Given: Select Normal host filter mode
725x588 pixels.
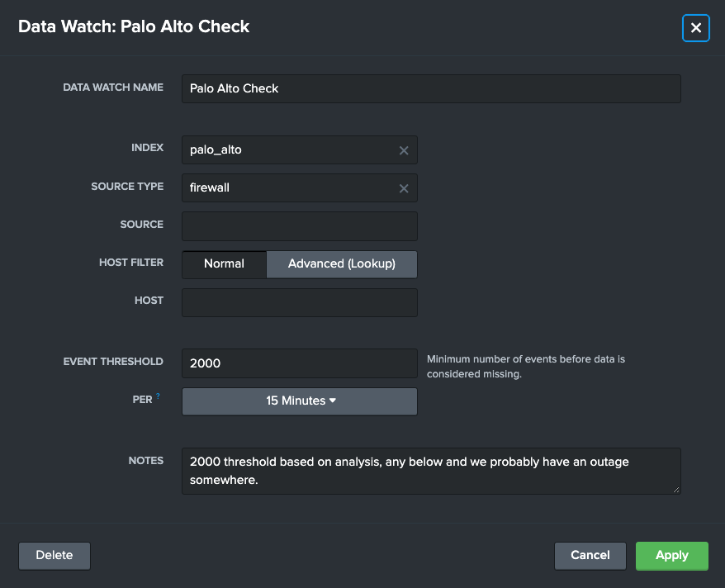Looking at the screenshot, I should 225,264.
